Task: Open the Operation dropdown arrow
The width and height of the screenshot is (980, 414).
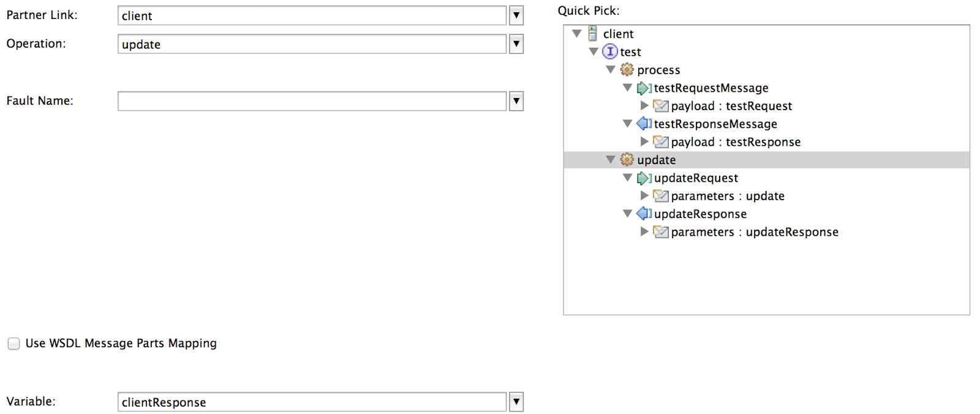Action: pyautogui.click(x=516, y=43)
